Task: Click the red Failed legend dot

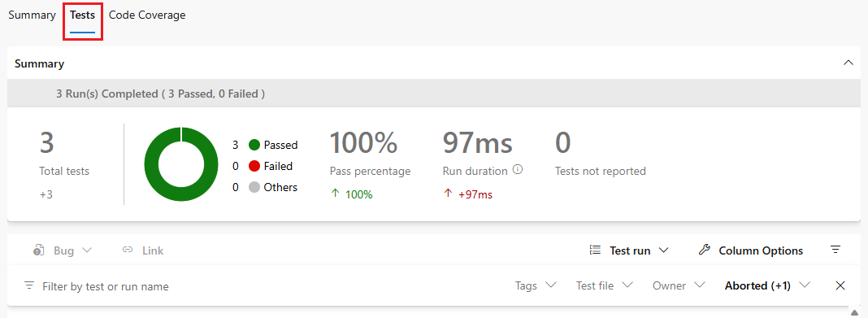Action: tap(254, 166)
